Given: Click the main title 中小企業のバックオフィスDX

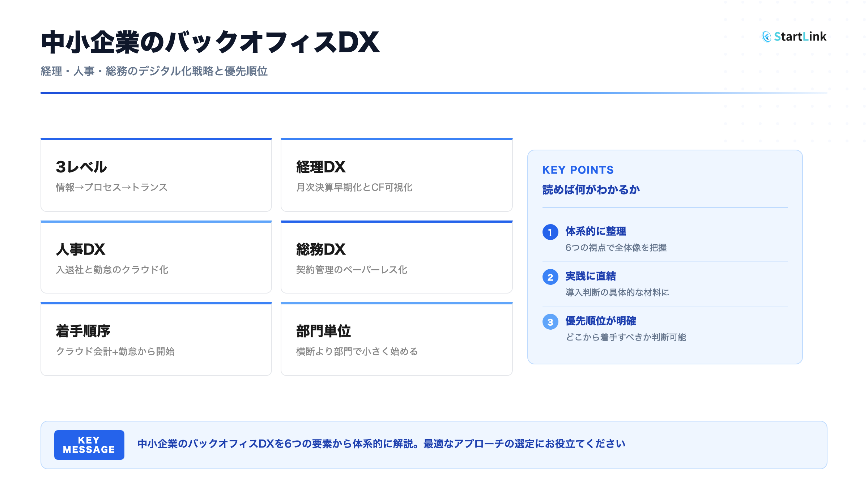Looking at the screenshot, I should [x=210, y=43].
